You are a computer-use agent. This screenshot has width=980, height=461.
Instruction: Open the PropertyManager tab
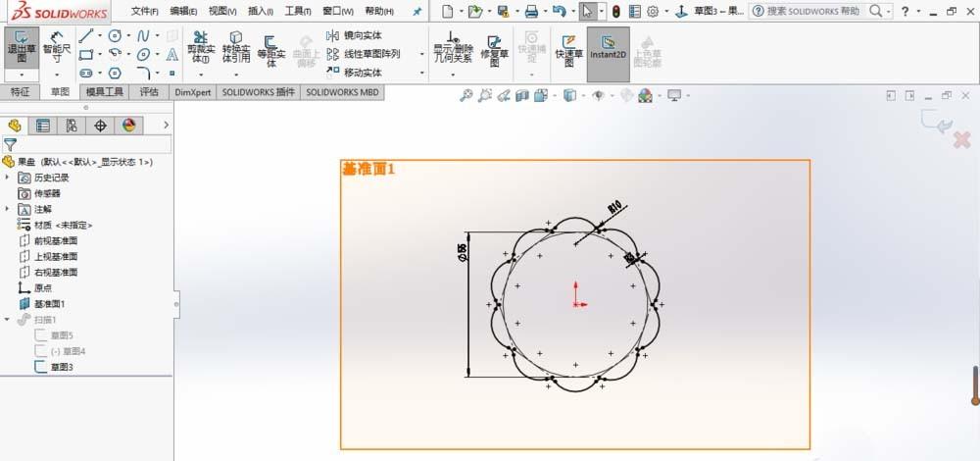click(43, 126)
